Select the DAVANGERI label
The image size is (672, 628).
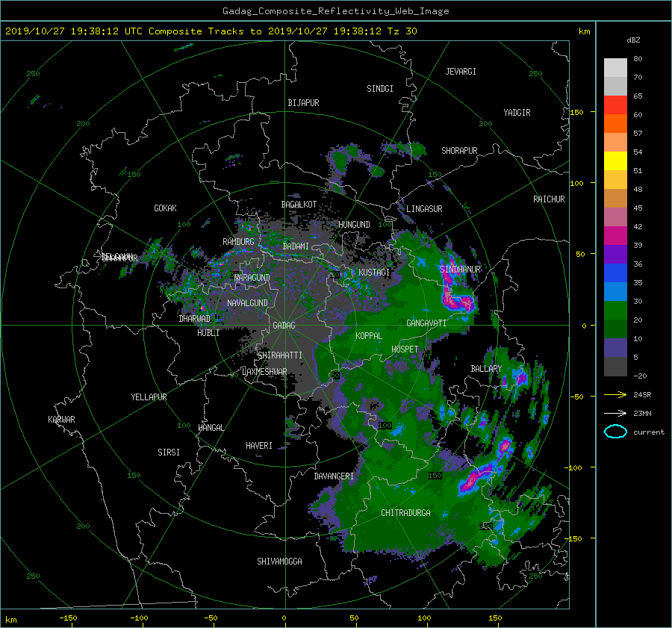coord(334,476)
